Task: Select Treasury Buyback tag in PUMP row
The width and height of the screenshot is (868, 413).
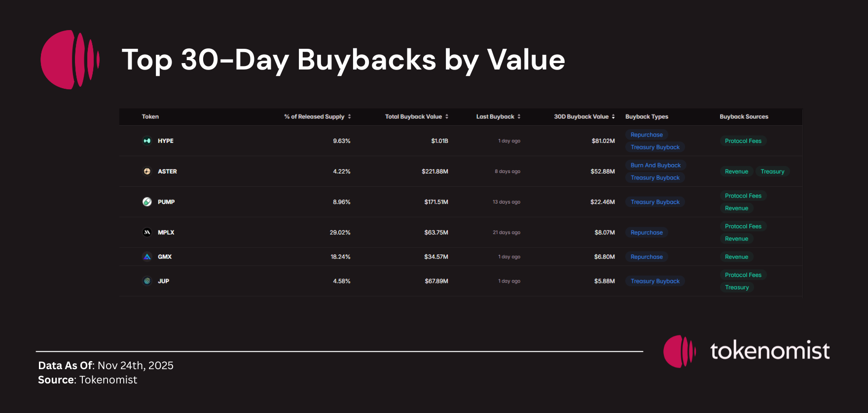Action: (655, 202)
